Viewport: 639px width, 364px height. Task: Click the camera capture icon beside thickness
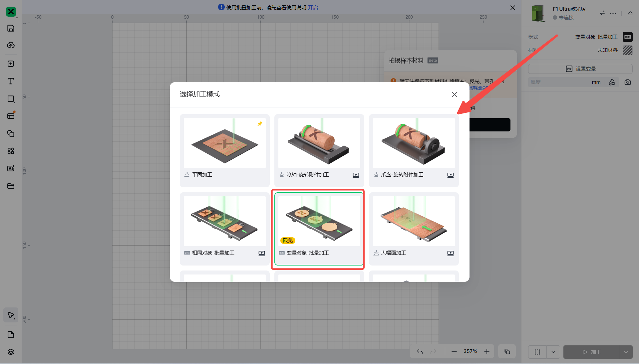pyautogui.click(x=628, y=82)
